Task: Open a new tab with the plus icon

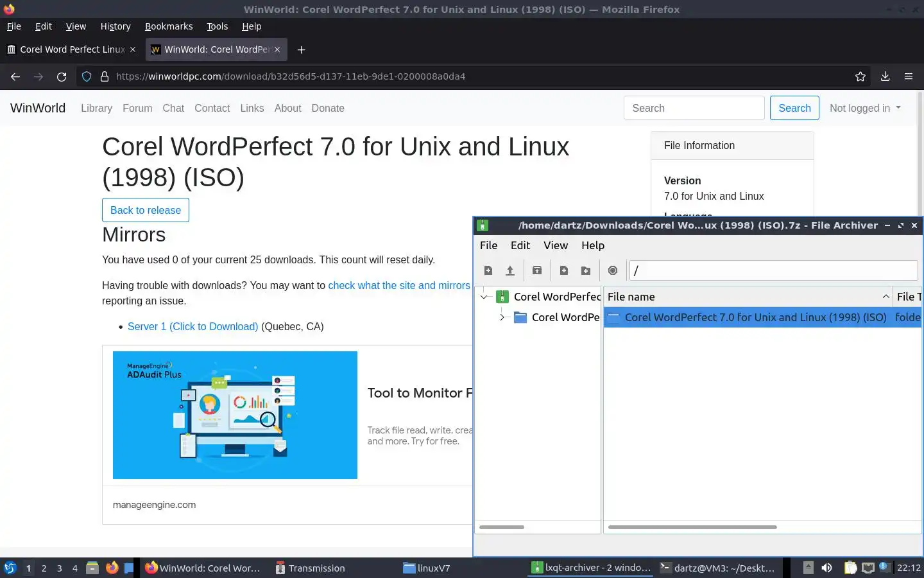Action: tap(301, 49)
